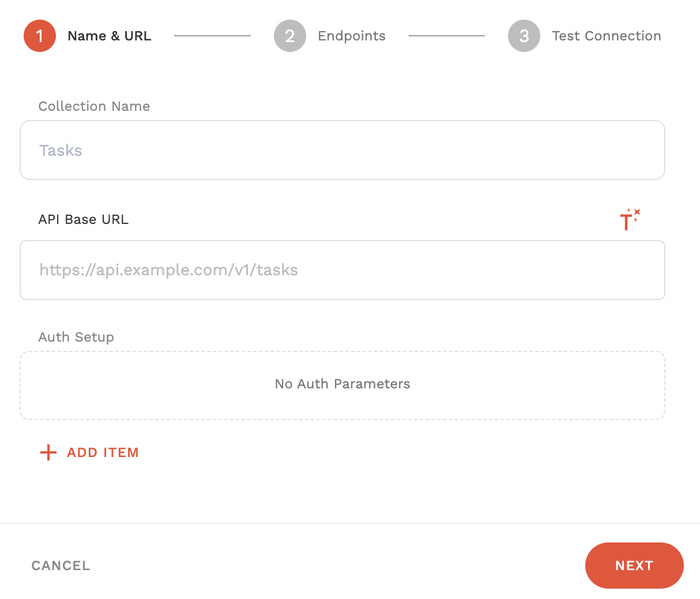Image resolution: width=700 pixels, height=599 pixels.
Task: Click the magic text sparkle icon
Action: (630, 219)
